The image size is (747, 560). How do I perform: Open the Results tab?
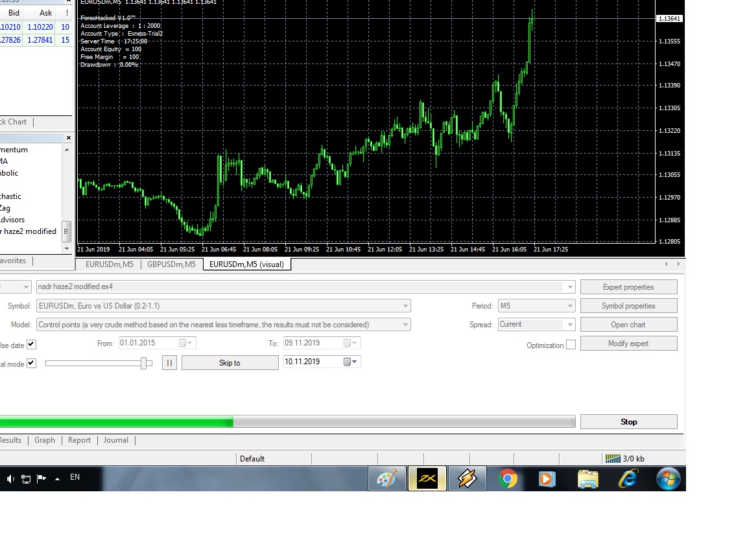pyautogui.click(x=10, y=440)
